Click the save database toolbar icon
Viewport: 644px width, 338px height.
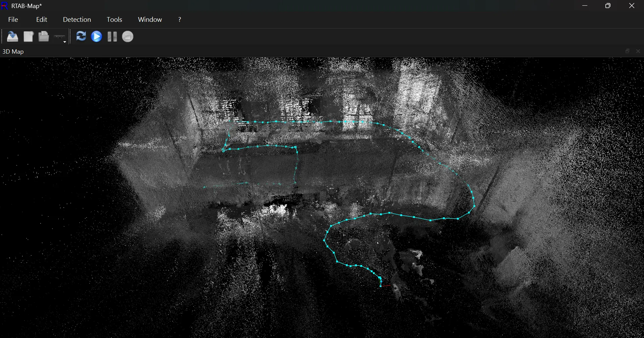click(13, 37)
